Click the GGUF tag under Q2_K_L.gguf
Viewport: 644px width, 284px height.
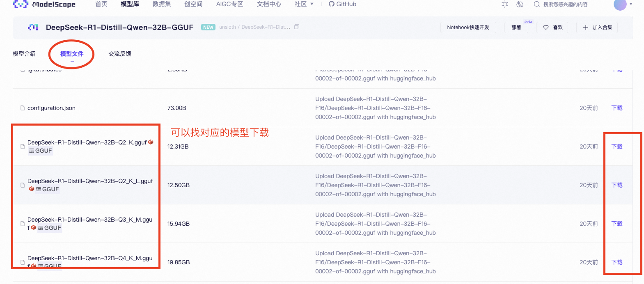[48, 189]
